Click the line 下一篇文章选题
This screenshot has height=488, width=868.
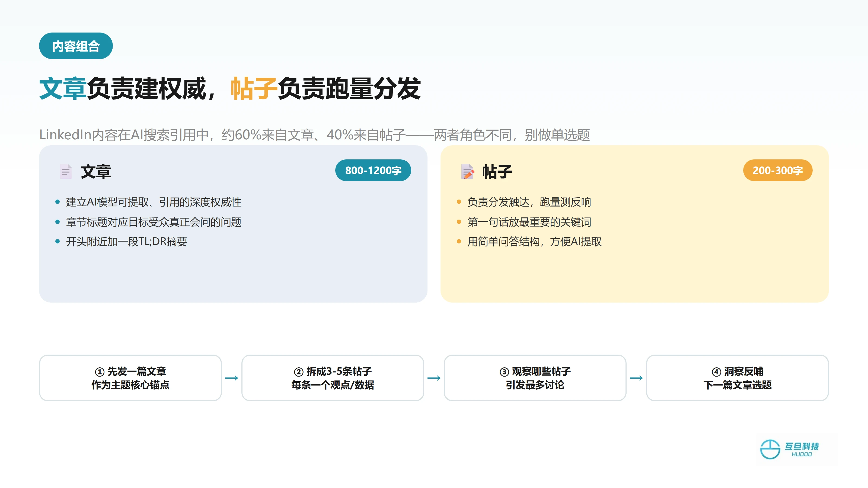737,385
